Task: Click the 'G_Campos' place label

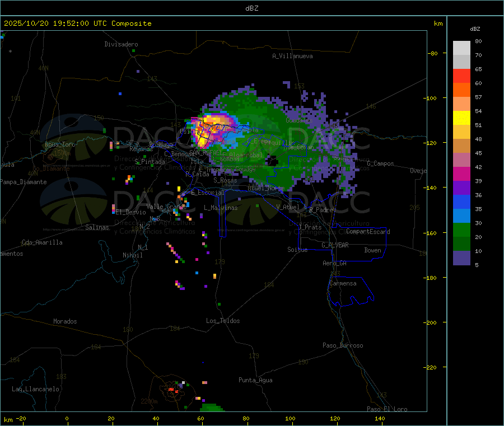Action: [x=380, y=163]
